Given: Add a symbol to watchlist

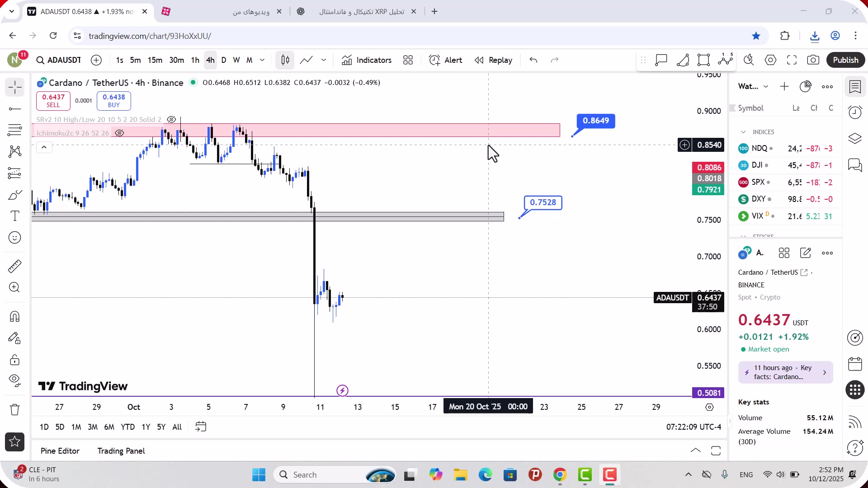Looking at the screenshot, I should point(784,86).
